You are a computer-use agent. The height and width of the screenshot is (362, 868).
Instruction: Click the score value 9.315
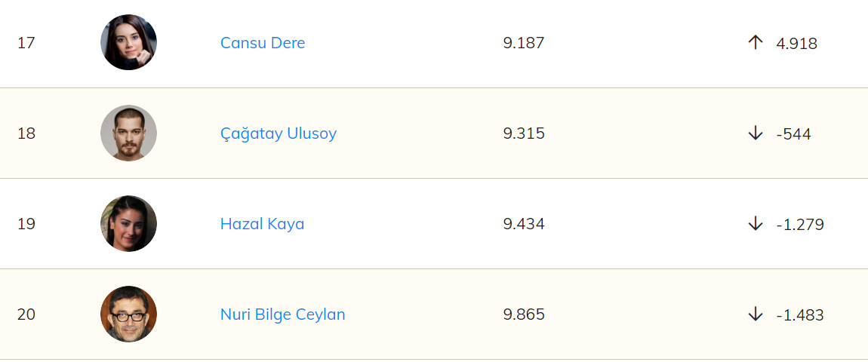click(523, 133)
